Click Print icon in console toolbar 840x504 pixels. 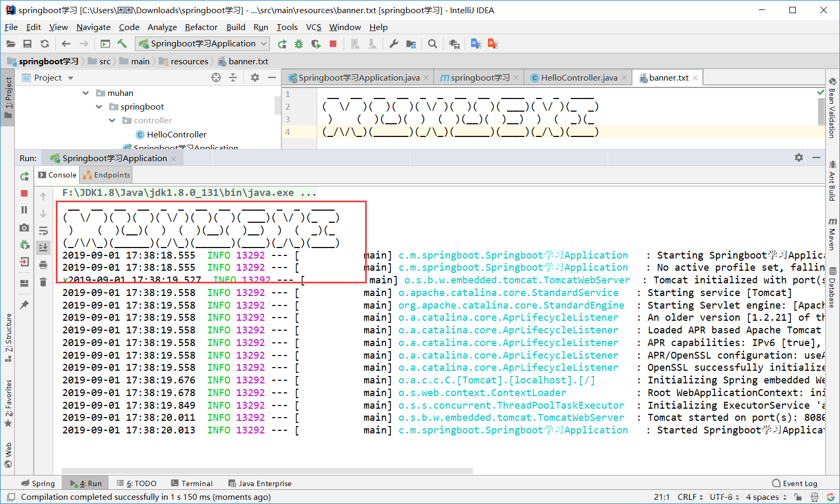(x=43, y=265)
